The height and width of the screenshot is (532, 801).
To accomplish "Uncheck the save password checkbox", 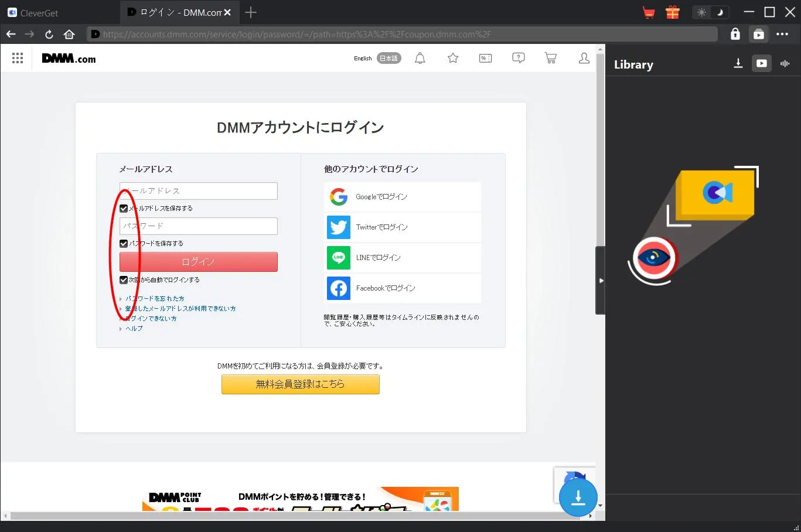I will (124, 244).
